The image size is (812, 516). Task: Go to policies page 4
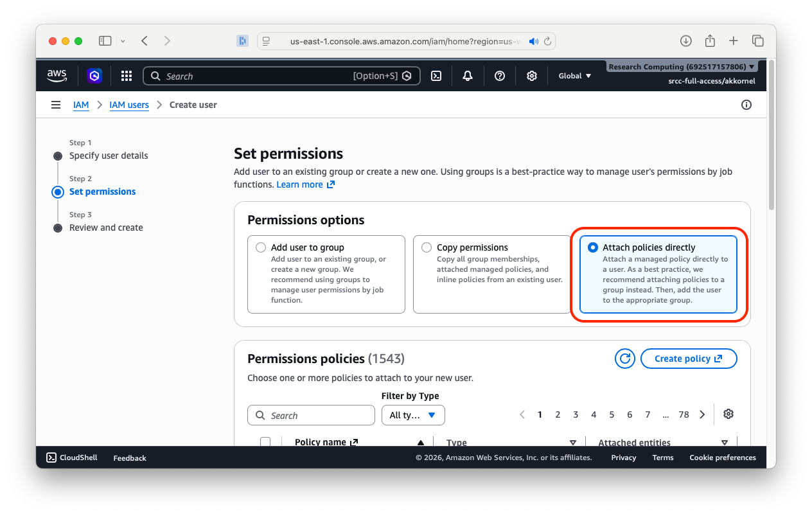tap(594, 415)
